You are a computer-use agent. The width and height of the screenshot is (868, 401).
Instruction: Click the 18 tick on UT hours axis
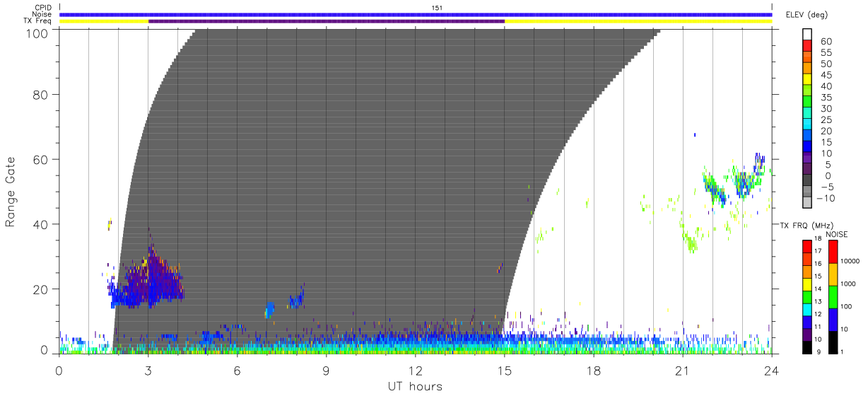click(594, 371)
